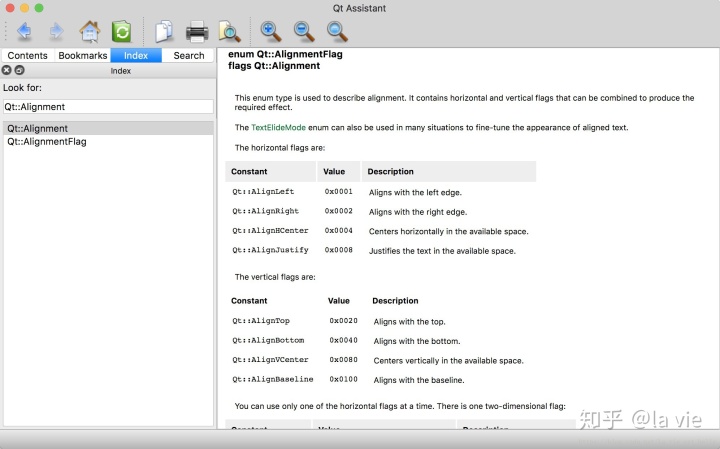Image resolution: width=720 pixels, height=449 pixels.
Task: Click the copy pages icon
Action: tap(164, 31)
